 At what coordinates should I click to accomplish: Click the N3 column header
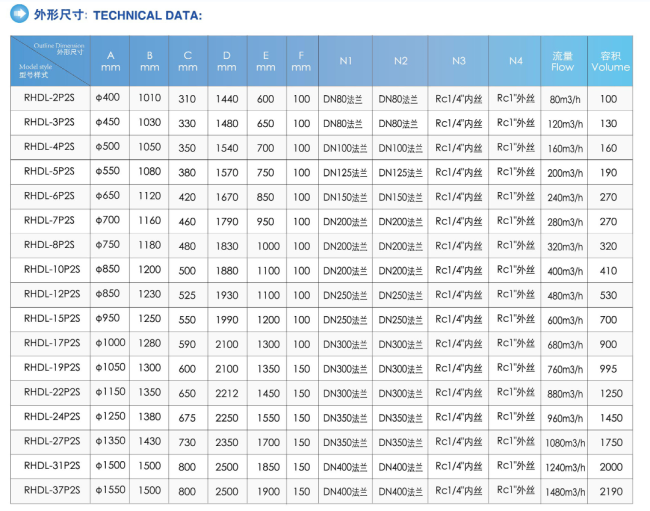point(458,61)
